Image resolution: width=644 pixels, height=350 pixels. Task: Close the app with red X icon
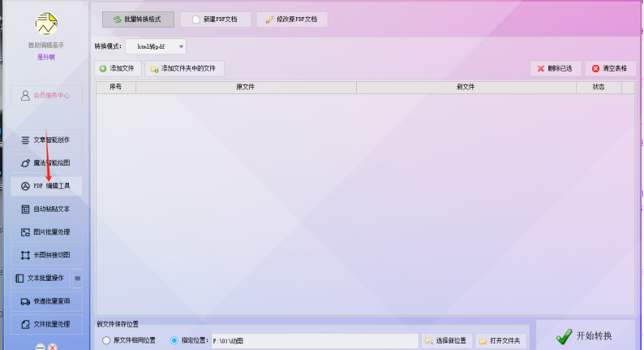(53, 347)
